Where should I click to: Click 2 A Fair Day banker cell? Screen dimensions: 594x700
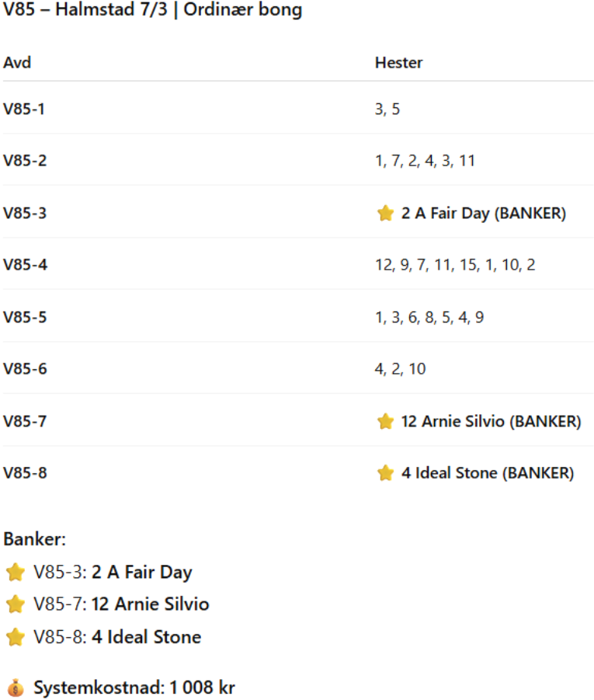pyautogui.click(x=483, y=213)
